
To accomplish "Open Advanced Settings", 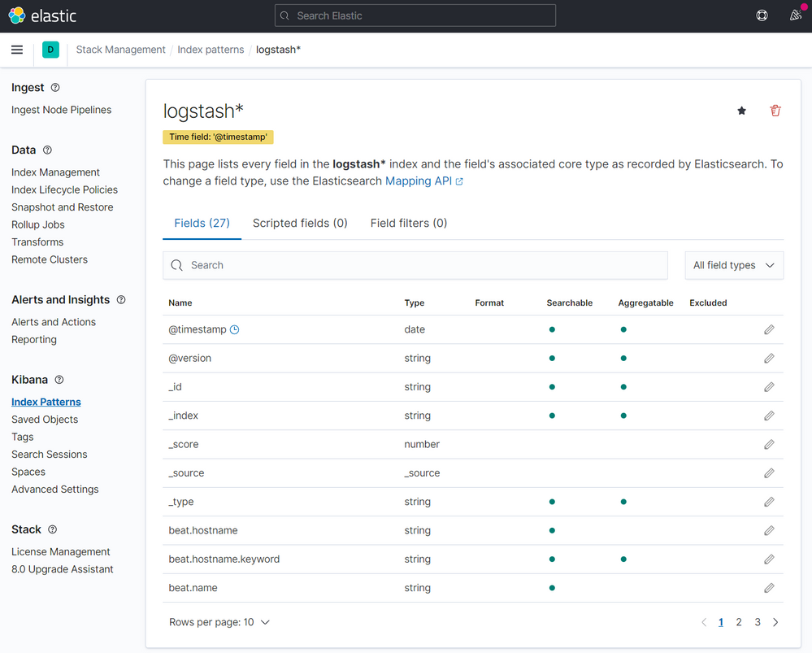I will coord(55,490).
